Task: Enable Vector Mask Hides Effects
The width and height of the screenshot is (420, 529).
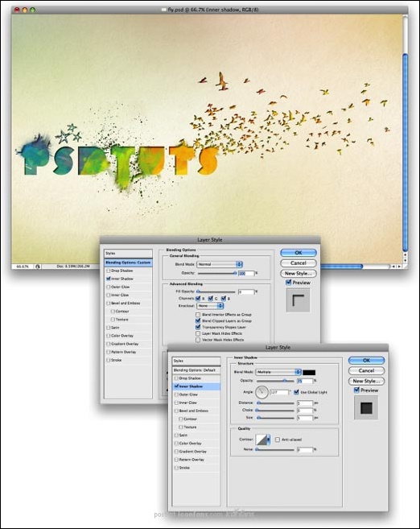Action: [198, 340]
